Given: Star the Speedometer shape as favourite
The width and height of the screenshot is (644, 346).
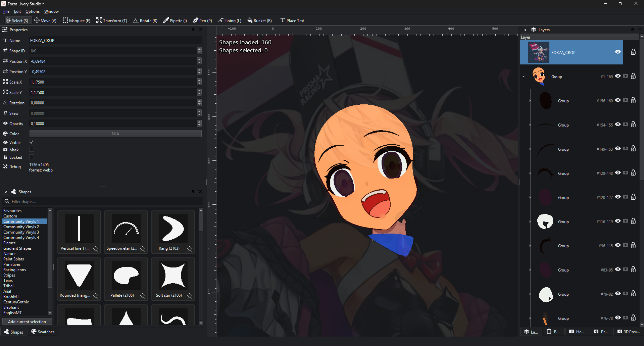Looking at the screenshot, I should [143, 249].
